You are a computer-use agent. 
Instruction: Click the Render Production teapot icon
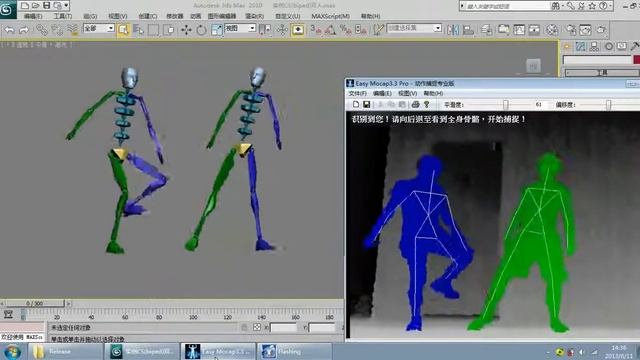601,30
